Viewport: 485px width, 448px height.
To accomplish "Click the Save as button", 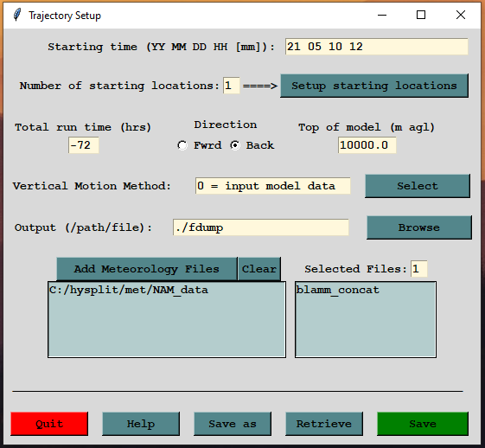I will (x=233, y=424).
